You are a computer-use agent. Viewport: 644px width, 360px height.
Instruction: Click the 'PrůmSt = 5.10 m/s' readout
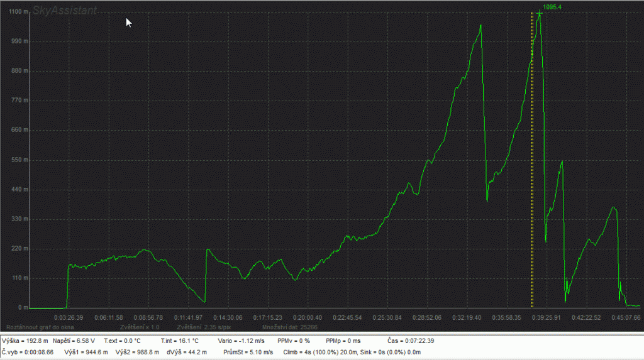(253, 351)
